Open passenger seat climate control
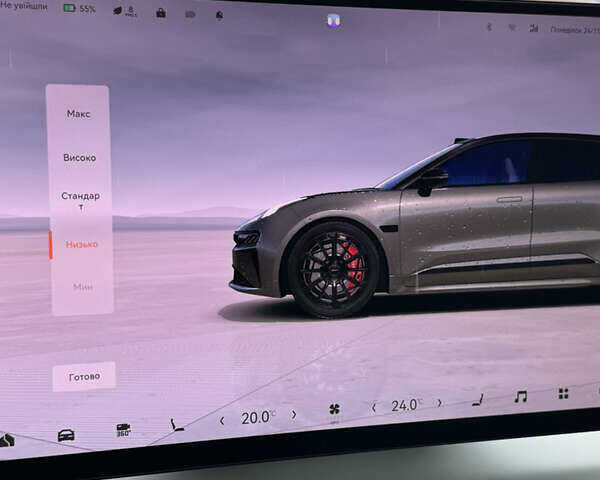This screenshot has width=600, height=480. click(x=478, y=400)
